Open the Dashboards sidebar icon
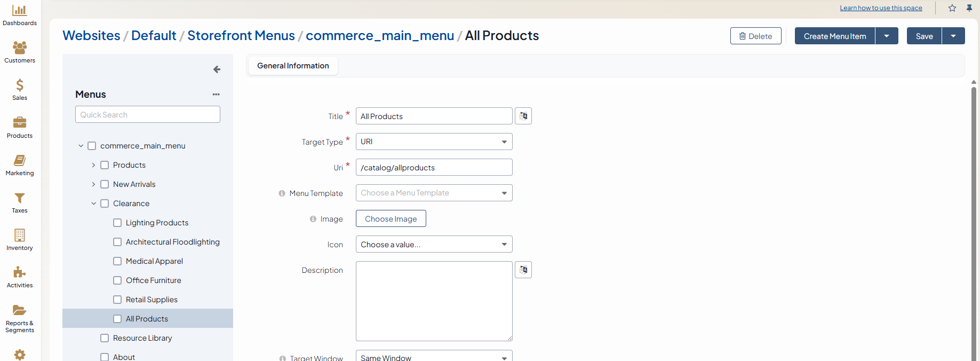Viewport: 980px width, 361px height. point(20,11)
